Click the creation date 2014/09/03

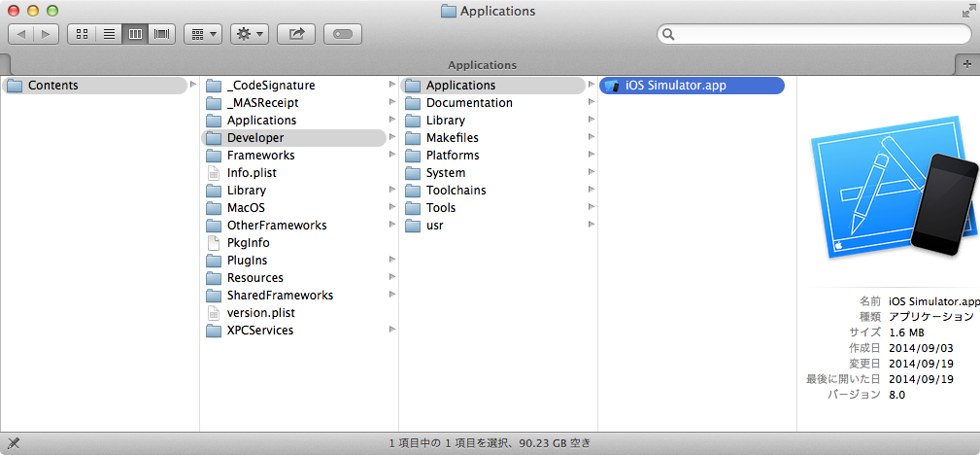pyautogui.click(x=922, y=348)
